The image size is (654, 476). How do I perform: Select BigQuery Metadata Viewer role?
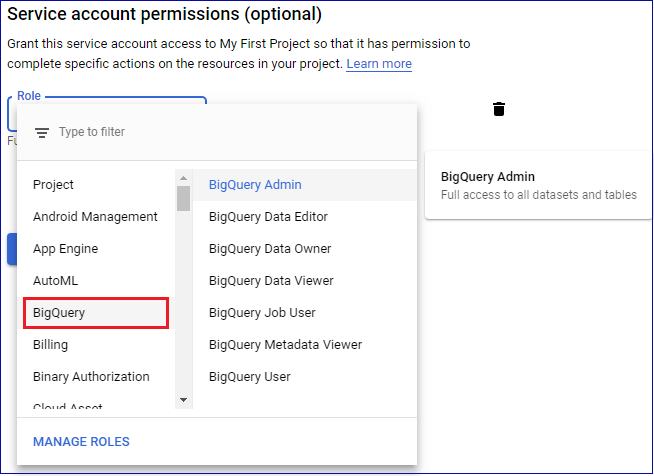tap(285, 345)
